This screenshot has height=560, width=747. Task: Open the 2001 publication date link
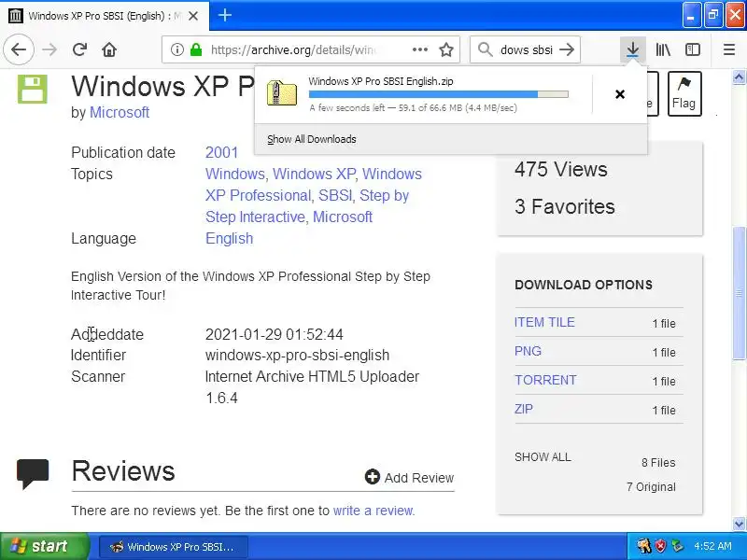(221, 152)
